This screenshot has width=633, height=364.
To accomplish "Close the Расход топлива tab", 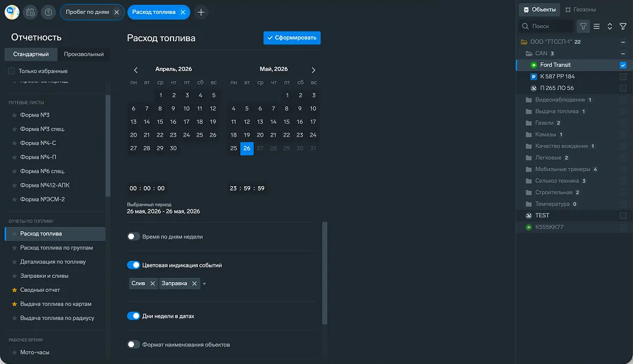I will pos(183,12).
